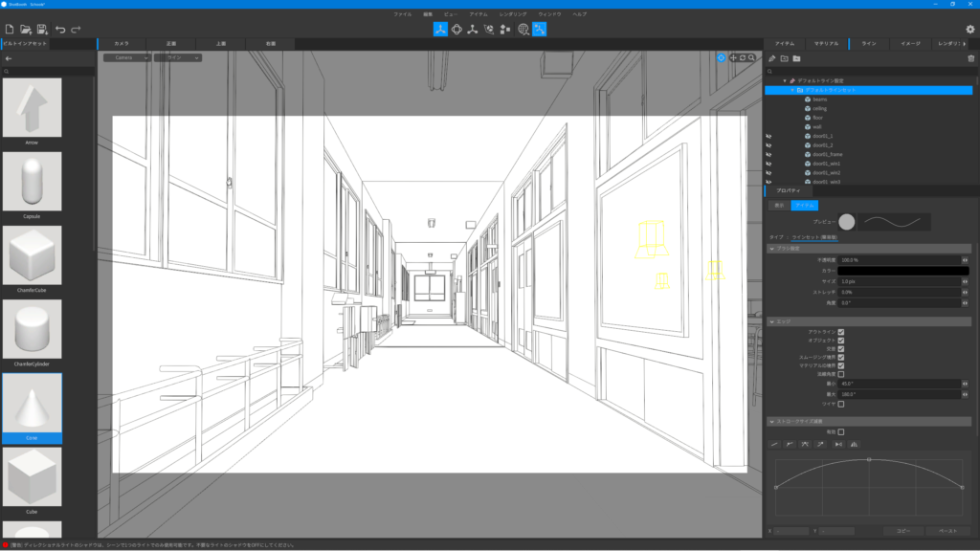This screenshot has width=980, height=551.
Task: Open the ライン display mode dropdown
Action: [177, 57]
